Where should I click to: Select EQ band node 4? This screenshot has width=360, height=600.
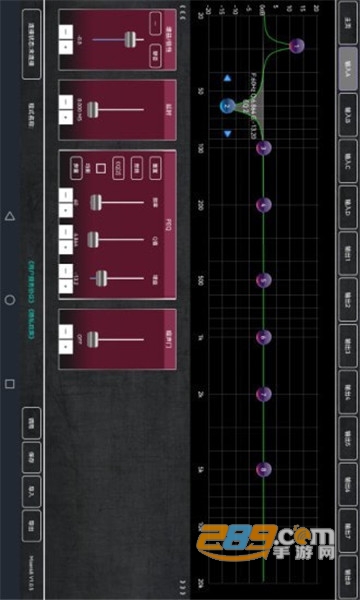coord(263,205)
